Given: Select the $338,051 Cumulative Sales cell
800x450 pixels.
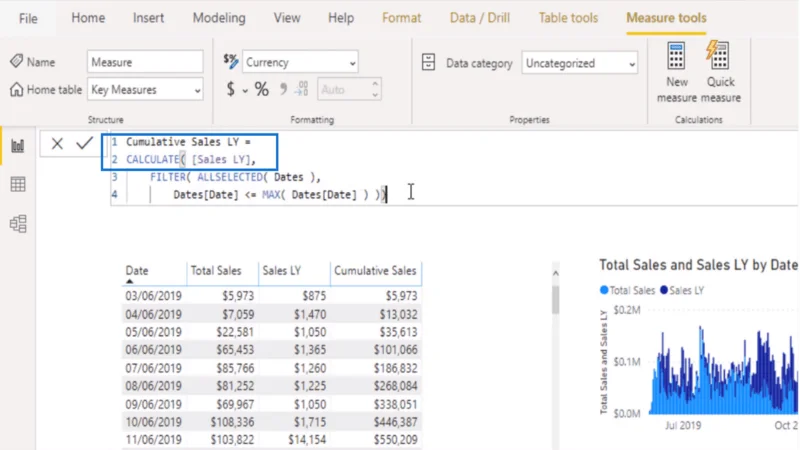Looking at the screenshot, I should [x=395, y=404].
